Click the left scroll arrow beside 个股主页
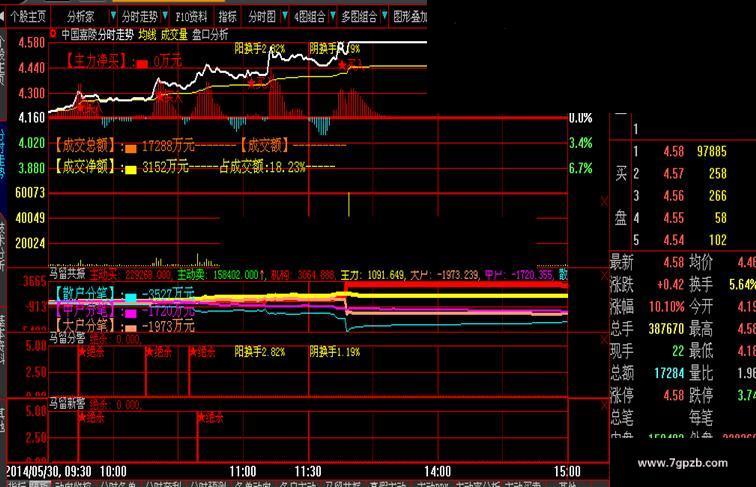The width and height of the screenshot is (756, 487). click(x=2, y=17)
